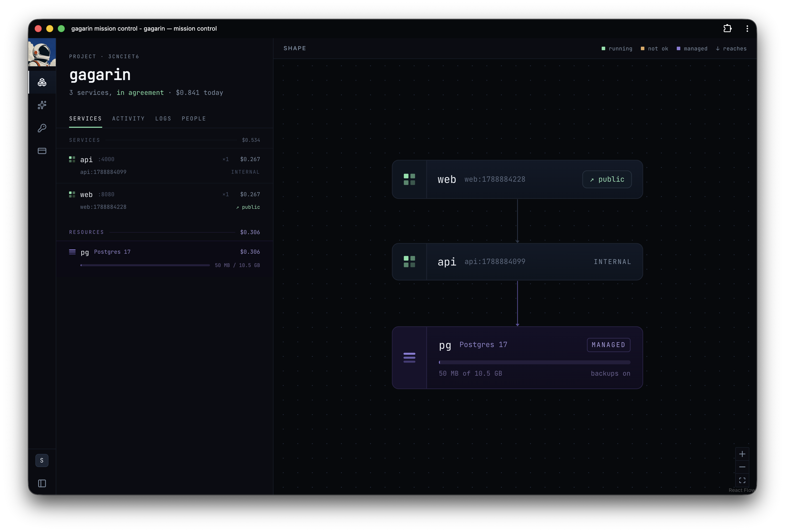Screen dimensions: 785x532
Task: Open the extensions puzzle icon in title bar
Action: 727,28
